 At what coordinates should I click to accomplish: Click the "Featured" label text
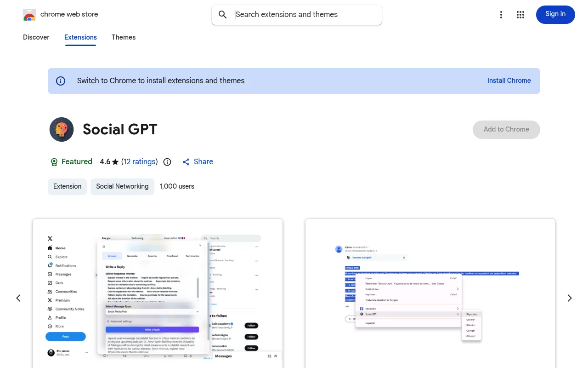pos(77,162)
